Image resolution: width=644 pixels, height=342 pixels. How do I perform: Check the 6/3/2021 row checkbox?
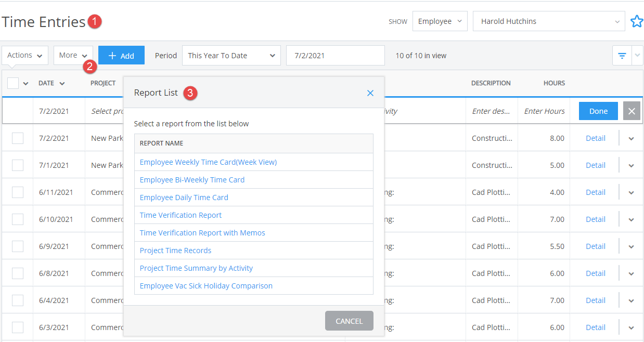[18, 327]
